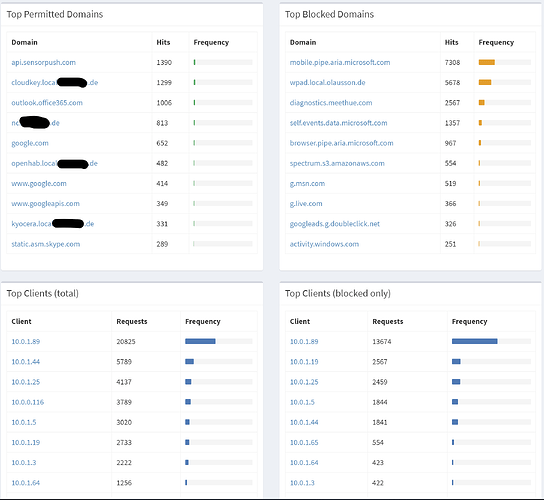
Task: Click the 5678 hits value
Action: (452, 83)
